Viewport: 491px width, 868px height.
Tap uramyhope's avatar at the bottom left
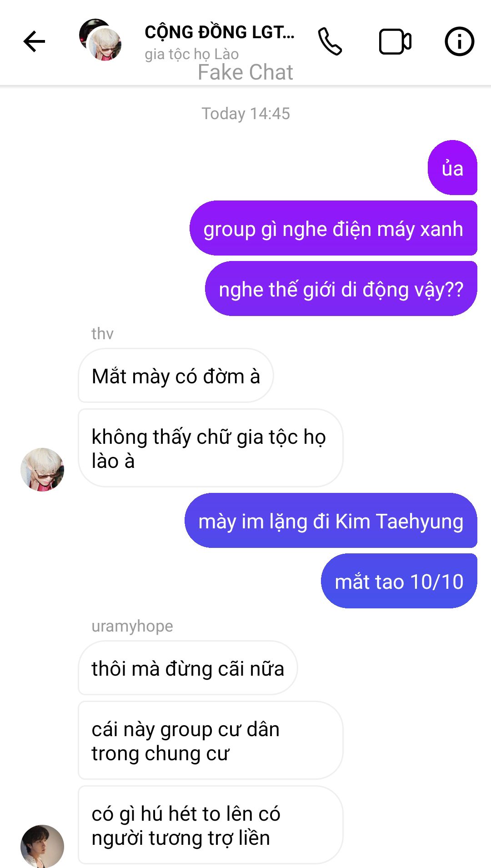[x=42, y=846]
